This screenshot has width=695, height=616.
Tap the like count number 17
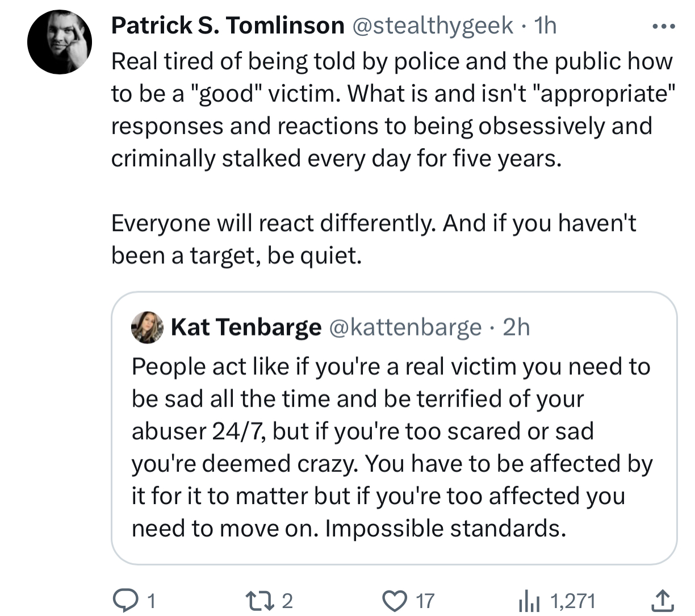[x=425, y=601]
